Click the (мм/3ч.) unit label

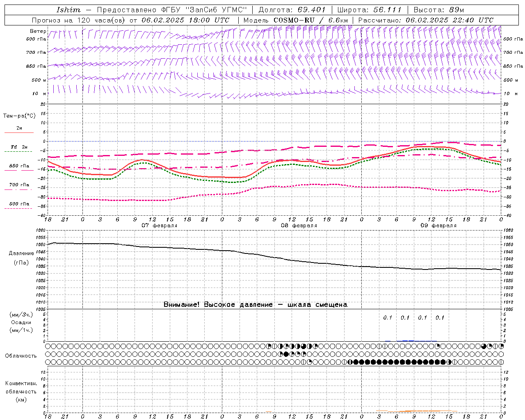point(21,315)
